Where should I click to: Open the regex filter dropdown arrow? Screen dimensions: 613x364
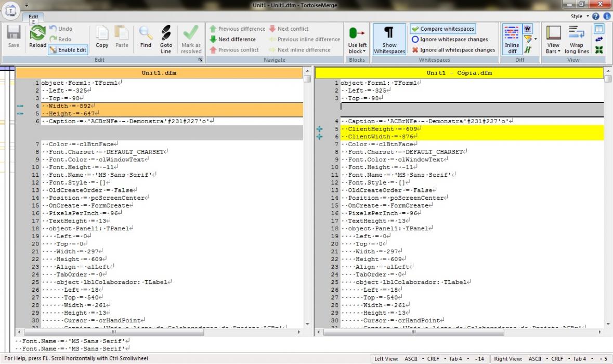pos(536,39)
